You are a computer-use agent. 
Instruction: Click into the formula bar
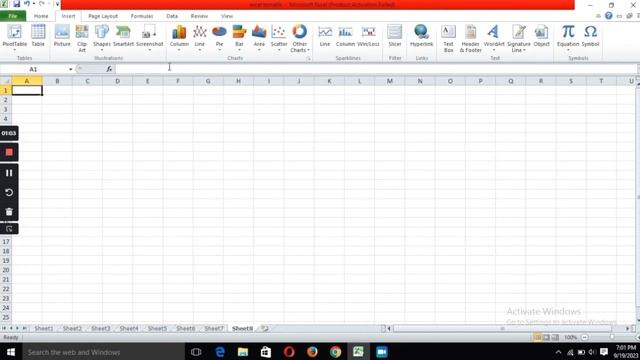point(375,69)
